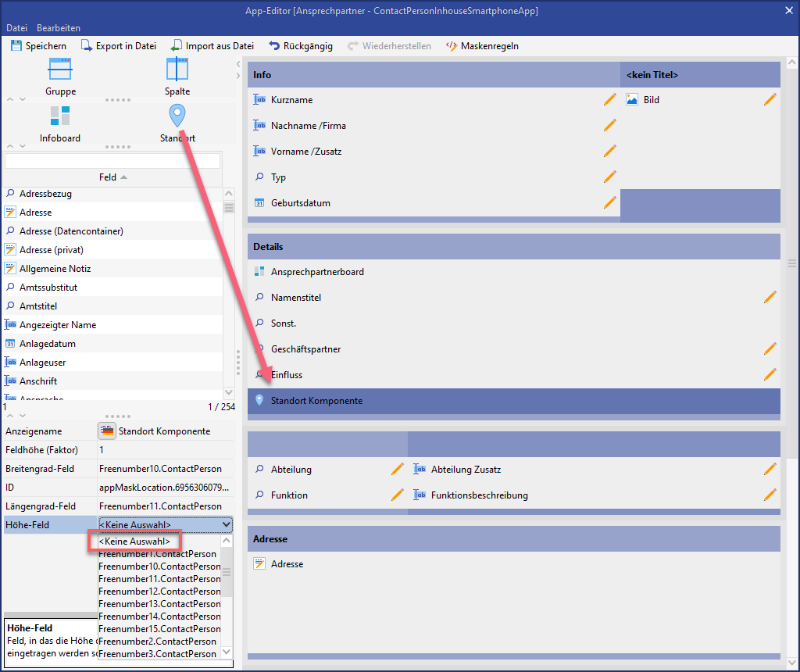Click pencil edit icon next to Kurzname

pyautogui.click(x=610, y=100)
